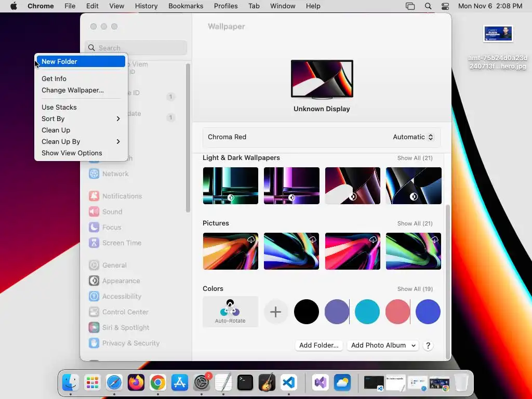Expand the Clean Up By submenu arrow

118,141
